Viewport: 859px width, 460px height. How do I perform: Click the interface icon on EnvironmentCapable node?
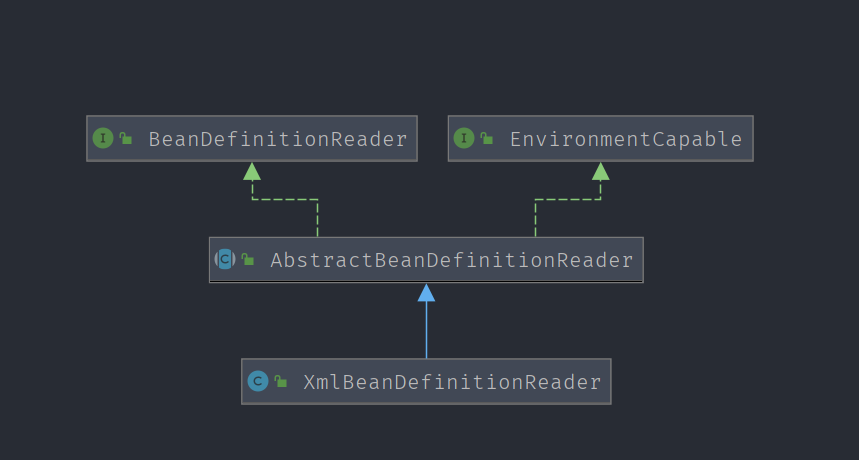tap(463, 139)
